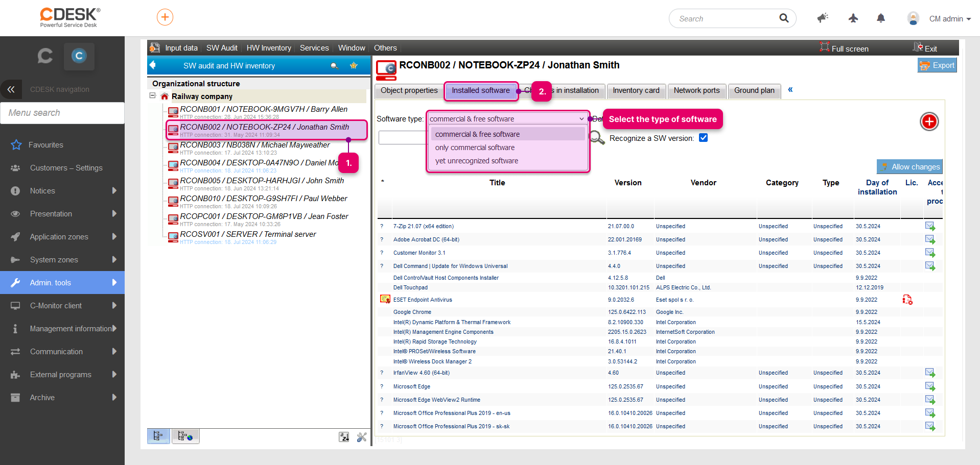Select RCOSV001 Terminal server in the tree
980x465 pixels.
(248, 234)
